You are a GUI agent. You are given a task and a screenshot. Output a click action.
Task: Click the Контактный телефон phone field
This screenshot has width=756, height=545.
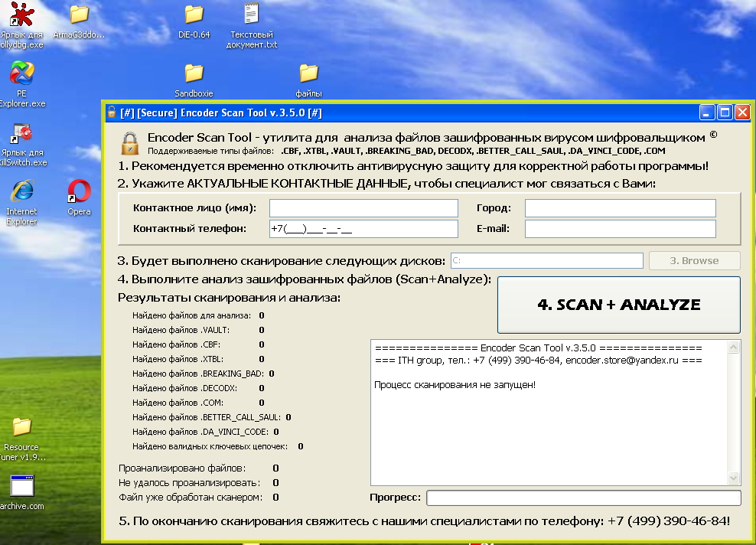click(x=363, y=229)
